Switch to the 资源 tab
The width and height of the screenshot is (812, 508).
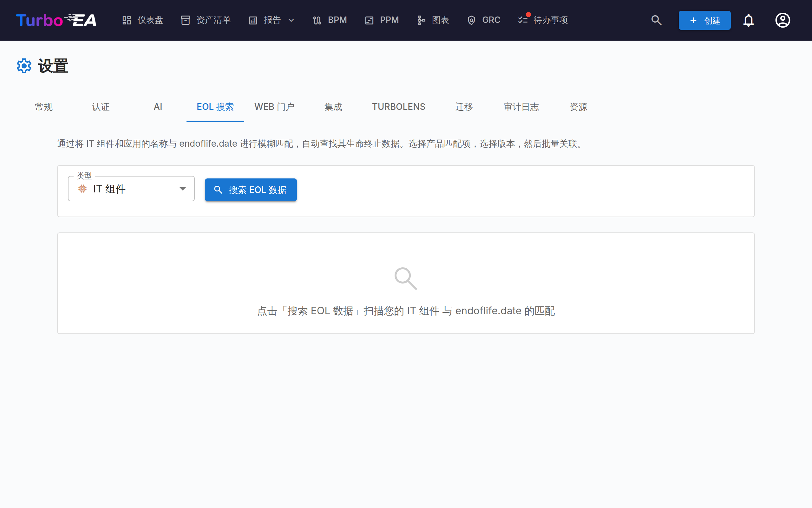pyautogui.click(x=578, y=107)
